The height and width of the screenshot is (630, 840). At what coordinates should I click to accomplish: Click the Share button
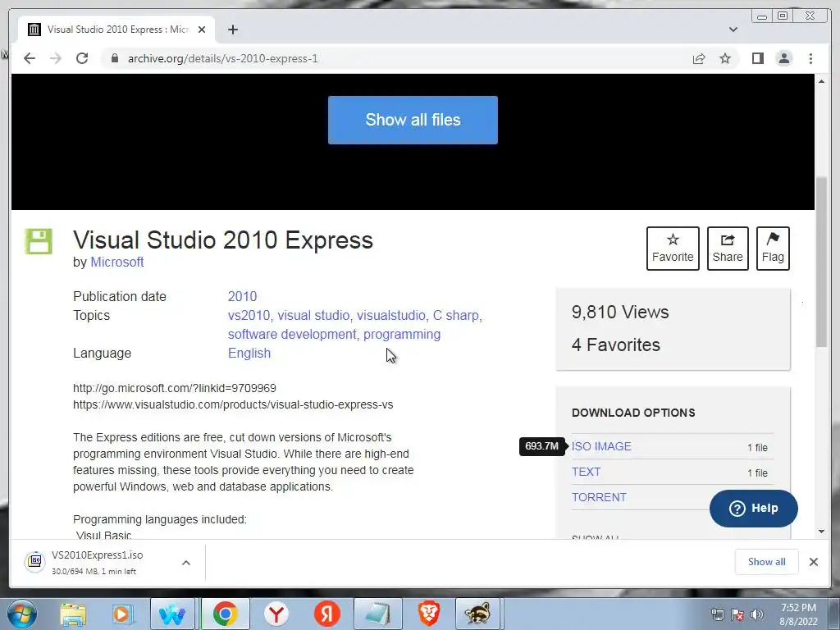pyautogui.click(x=728, y=249)
